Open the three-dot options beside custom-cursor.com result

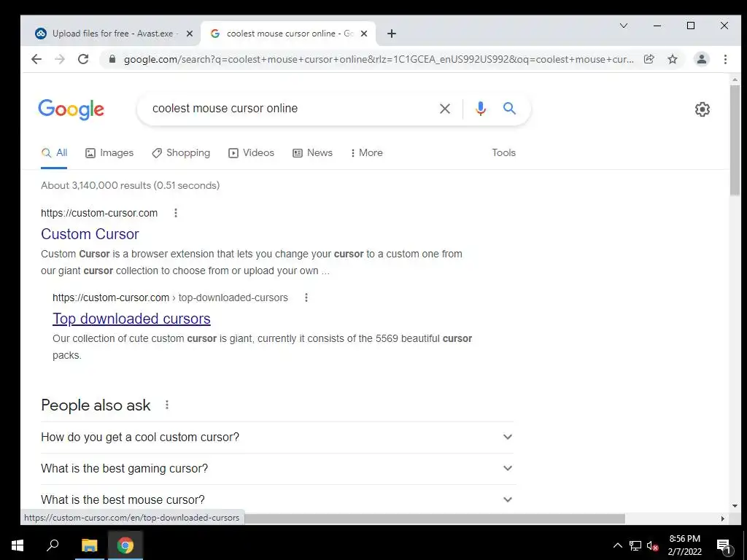click(x=176, y=213)
